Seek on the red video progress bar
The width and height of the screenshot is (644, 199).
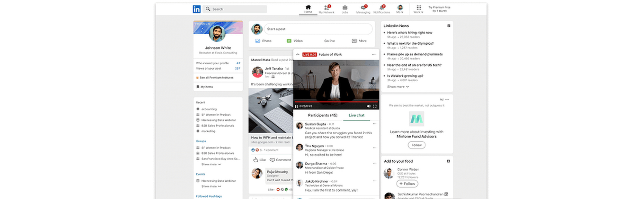click(336, 102)
